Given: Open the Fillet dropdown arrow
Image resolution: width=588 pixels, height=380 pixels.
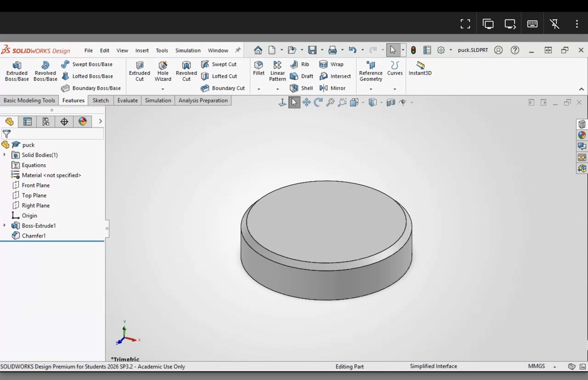Looking at the screenshot, I should (259, 89).
